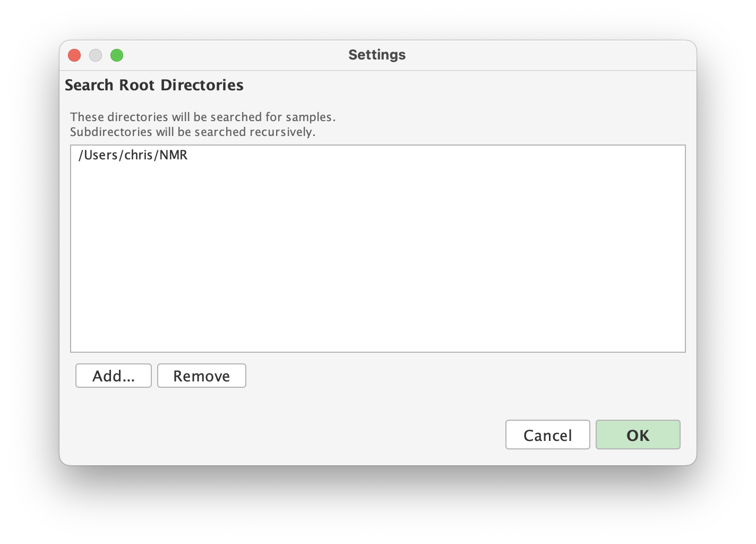Remove the selected search root directory
756x544 pixels.
[201, 376]
